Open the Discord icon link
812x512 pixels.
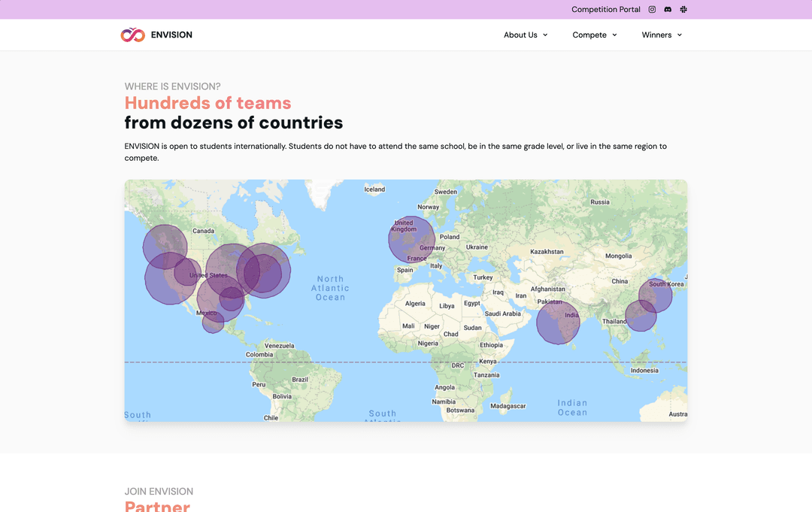668,9
